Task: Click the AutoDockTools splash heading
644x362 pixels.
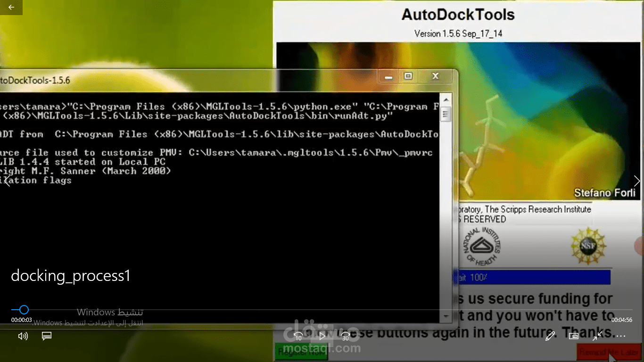Action: 458,15
